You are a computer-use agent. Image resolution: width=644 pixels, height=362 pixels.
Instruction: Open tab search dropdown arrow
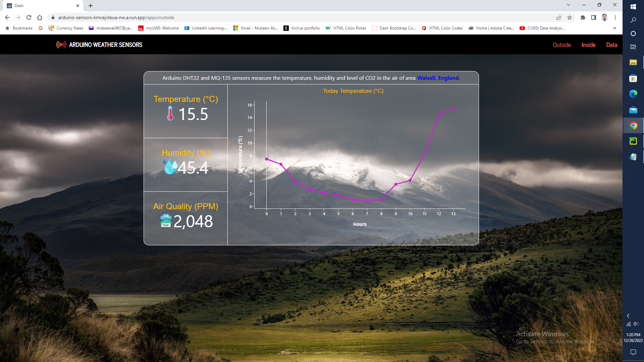coord(568,5)
